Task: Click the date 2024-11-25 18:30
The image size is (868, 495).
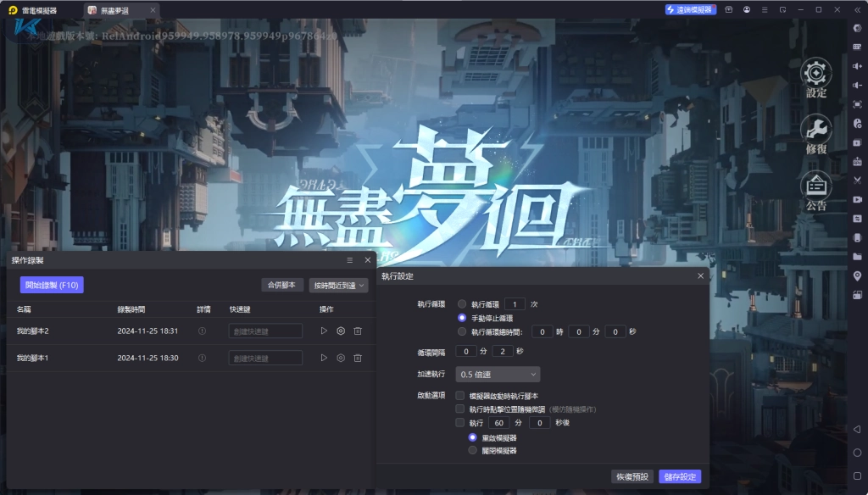Action: click(147, 359)
